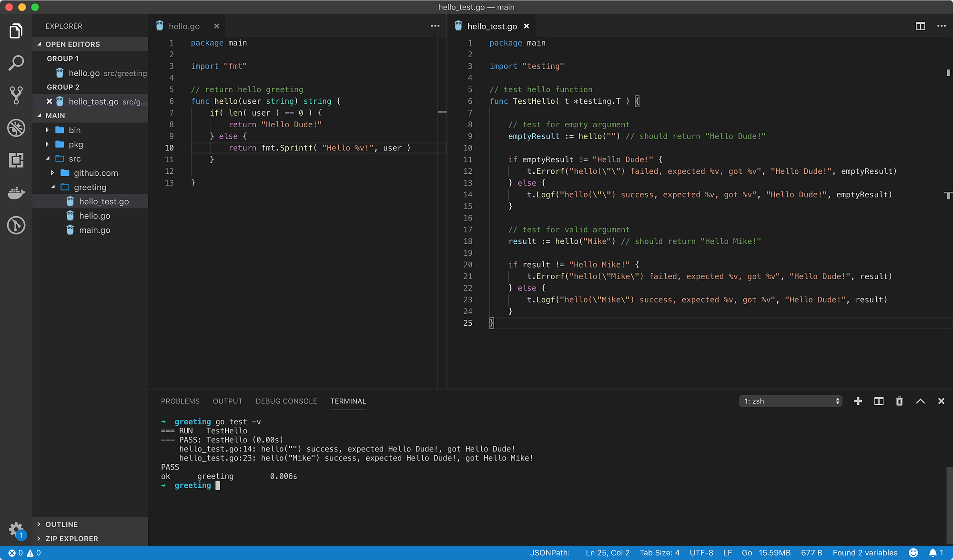
Task: Open the Manage settings gear
Action: click(x=16, y=529)
